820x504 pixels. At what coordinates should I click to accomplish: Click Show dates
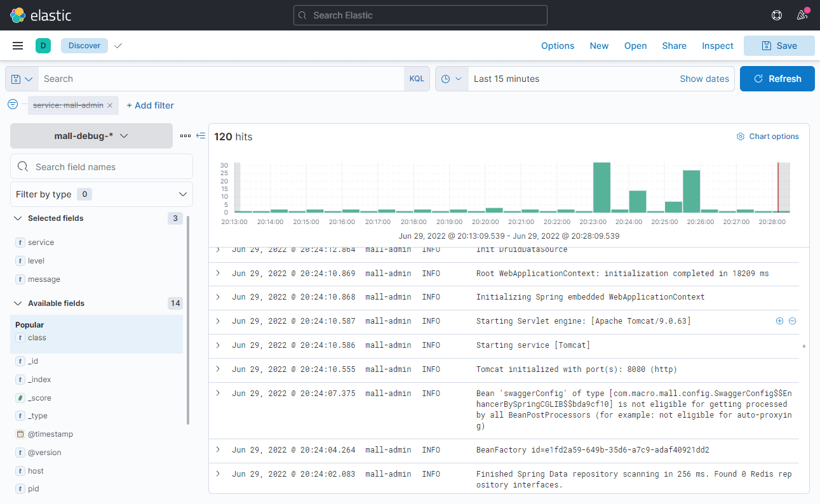(x=704, y=79)
